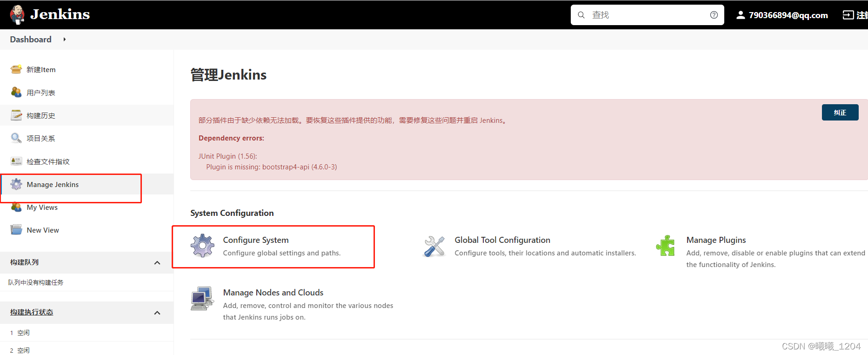Click the 检查文件指纹 fingerprint icon

[16, 161]
